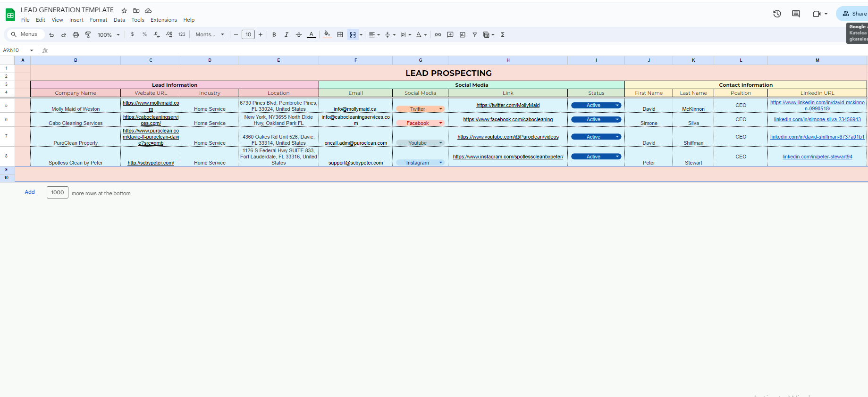Open the Insert menu
This screenshot has width=868, height=397.
pos(76,20)
